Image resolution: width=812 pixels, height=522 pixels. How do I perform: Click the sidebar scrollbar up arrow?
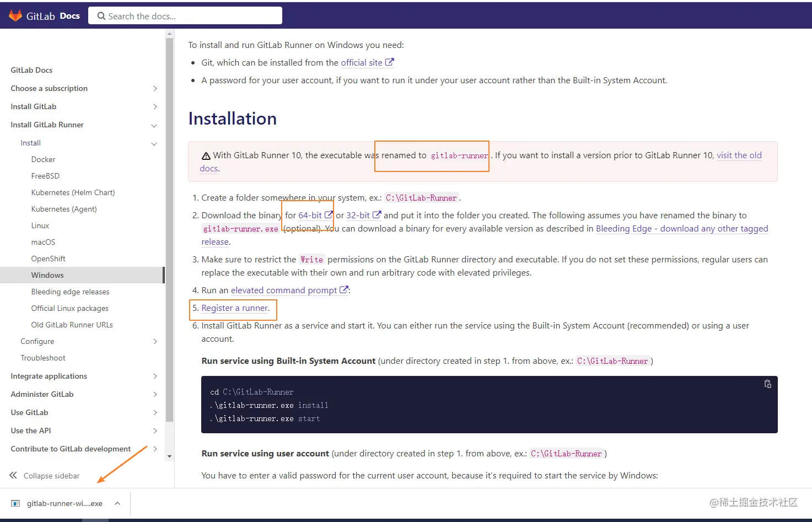coord(169,34)
